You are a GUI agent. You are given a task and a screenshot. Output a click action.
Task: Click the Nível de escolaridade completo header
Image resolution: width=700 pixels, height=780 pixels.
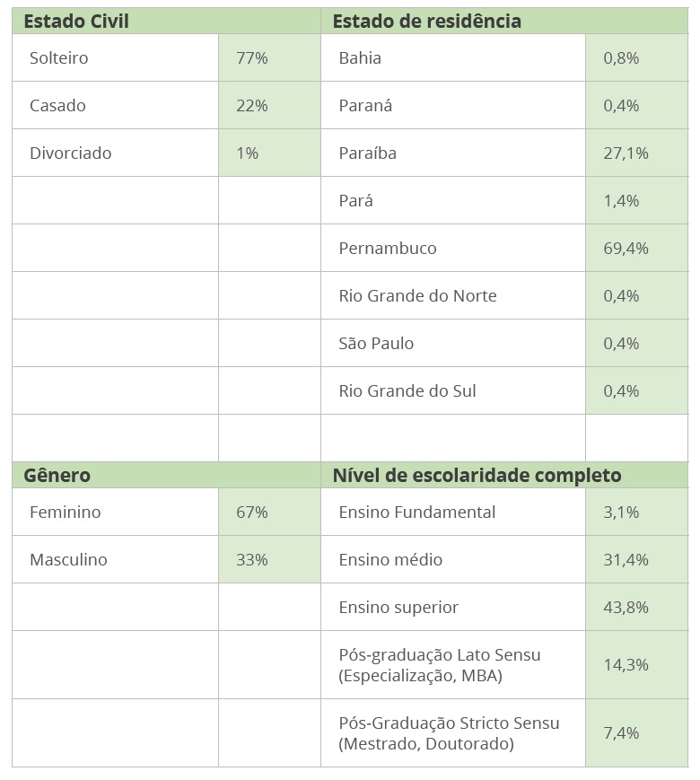click(x=477, y=476)
